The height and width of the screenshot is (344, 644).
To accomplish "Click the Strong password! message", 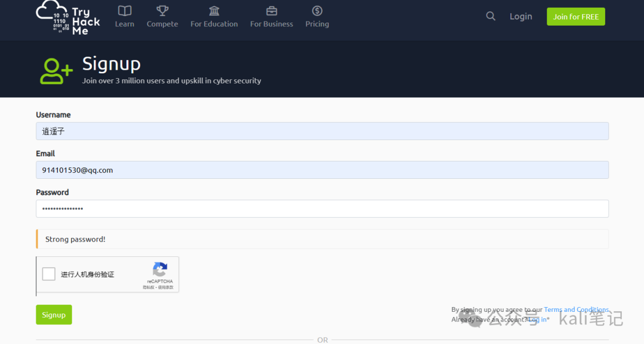I will click(x=75, y=239).
